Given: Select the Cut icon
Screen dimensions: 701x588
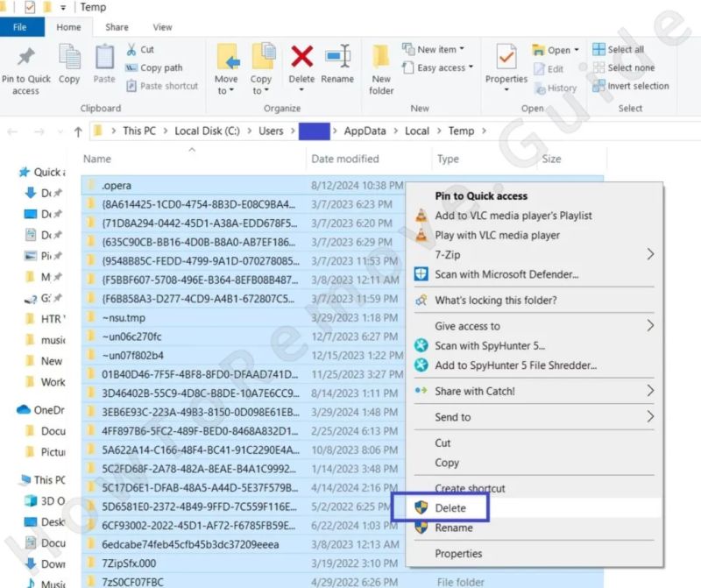Looking at the screenshot, I should point(130,52).
